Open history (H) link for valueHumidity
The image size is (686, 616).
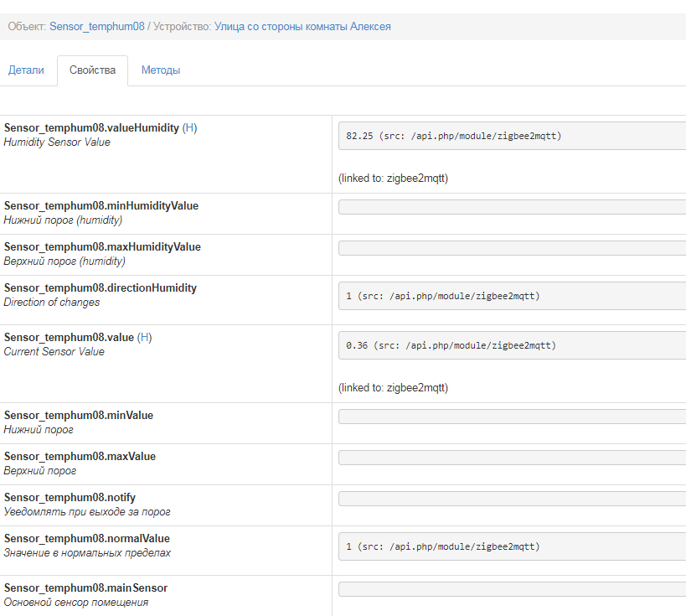(x=189, y=128)
